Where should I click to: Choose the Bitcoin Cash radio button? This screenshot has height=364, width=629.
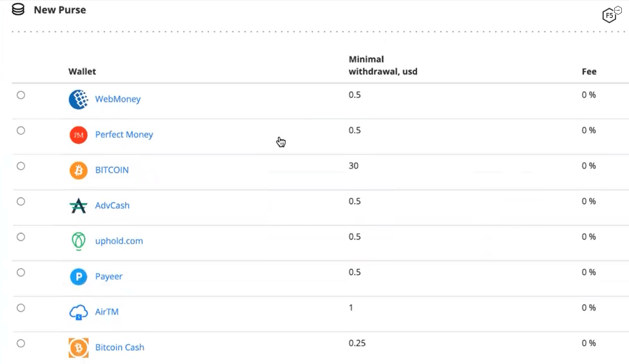21,343
